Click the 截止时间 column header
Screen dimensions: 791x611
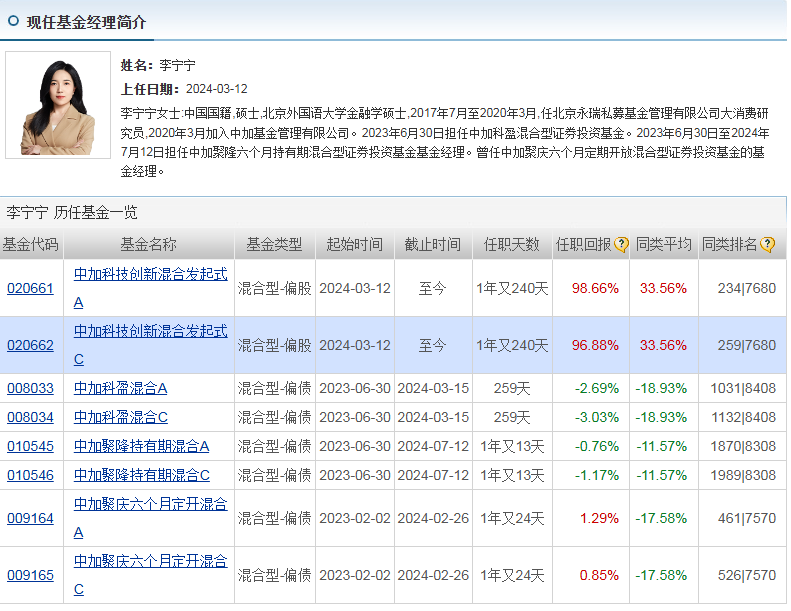(x=433, y=245)
